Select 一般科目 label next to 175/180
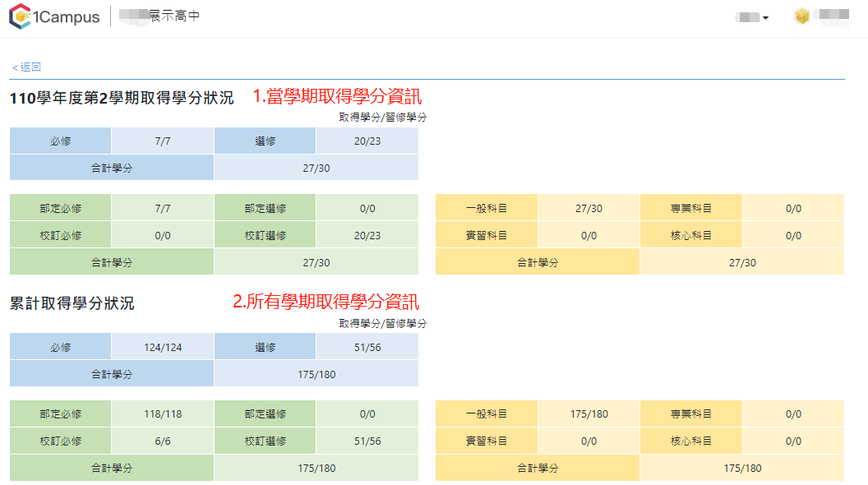Screen dimensions: 868x485 click(486, 414)
